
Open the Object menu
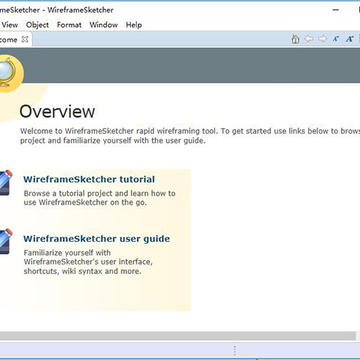point(37,25)
